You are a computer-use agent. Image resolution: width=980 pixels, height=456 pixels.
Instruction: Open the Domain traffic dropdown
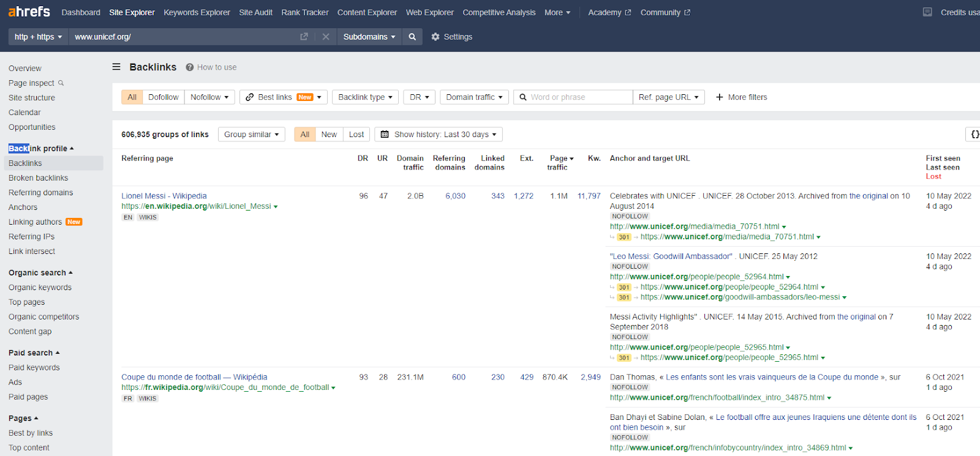(474, 97)
